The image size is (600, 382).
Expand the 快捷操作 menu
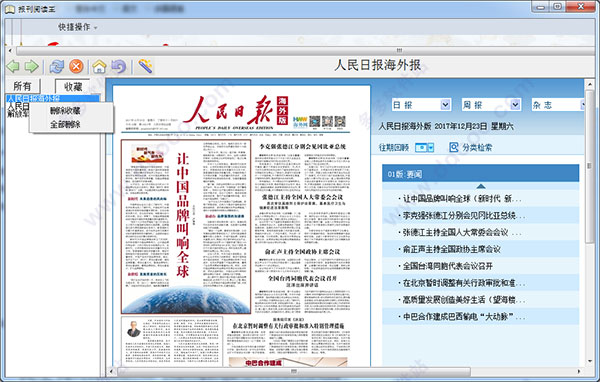click(x=78, y=27)
